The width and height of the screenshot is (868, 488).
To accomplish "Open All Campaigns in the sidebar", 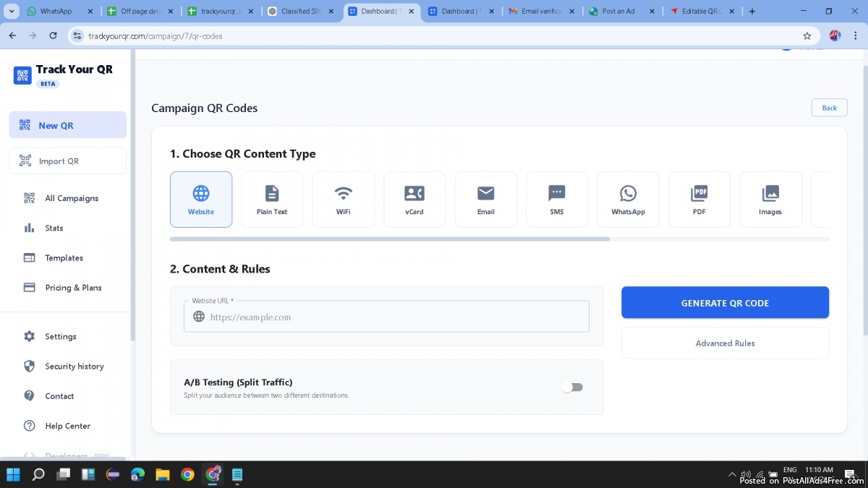I will [71, 198].
